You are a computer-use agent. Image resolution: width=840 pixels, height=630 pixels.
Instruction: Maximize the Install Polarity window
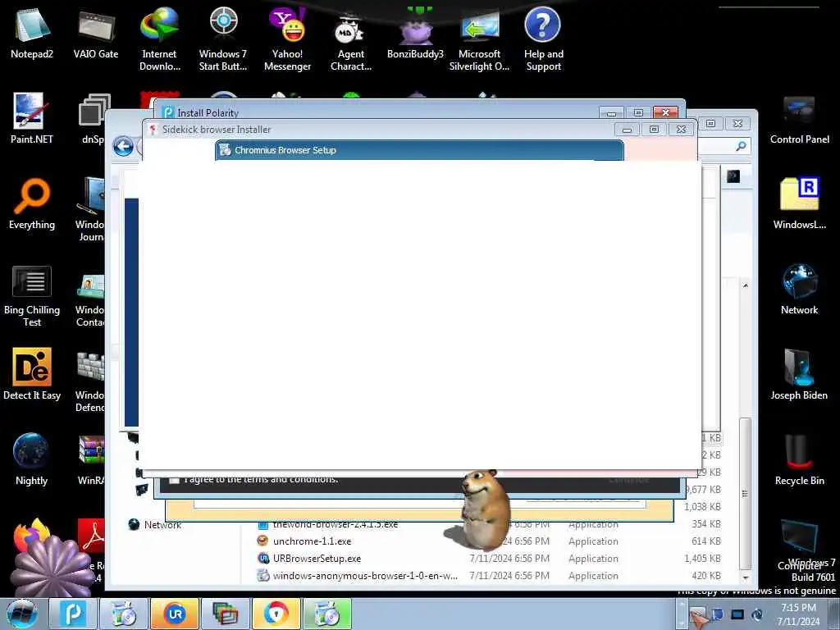tap(638, 112)
